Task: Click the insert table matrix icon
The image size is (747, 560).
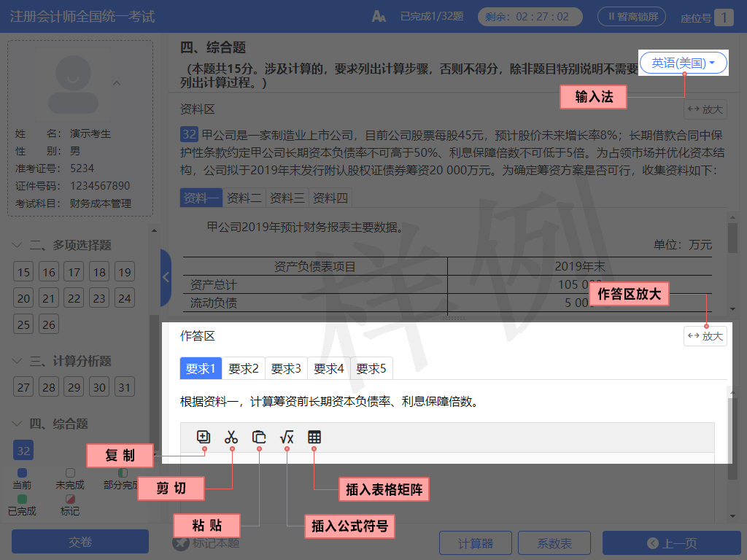Action: (x=314, y=437)
